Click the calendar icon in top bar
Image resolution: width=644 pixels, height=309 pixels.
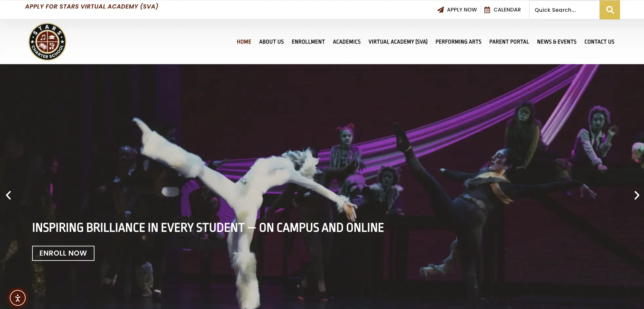pos(487,10)
